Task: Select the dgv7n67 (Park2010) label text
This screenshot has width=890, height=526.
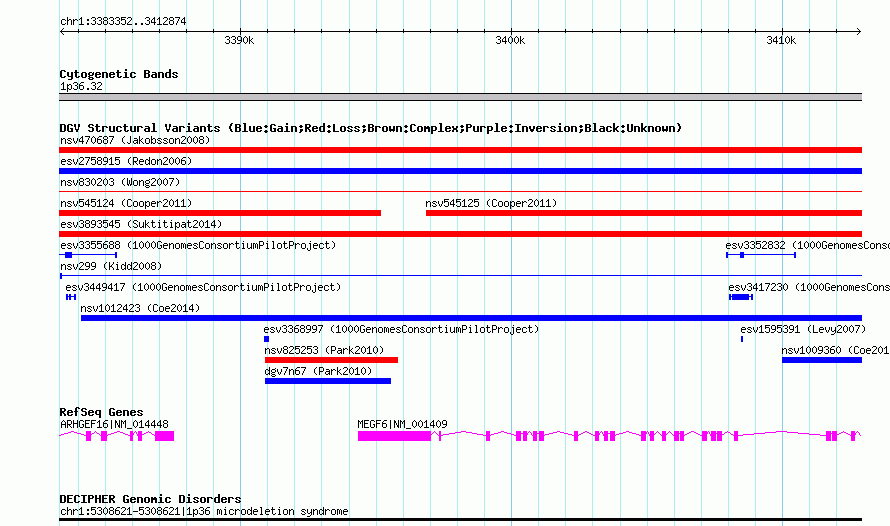Action: click(x=318, y=371)
